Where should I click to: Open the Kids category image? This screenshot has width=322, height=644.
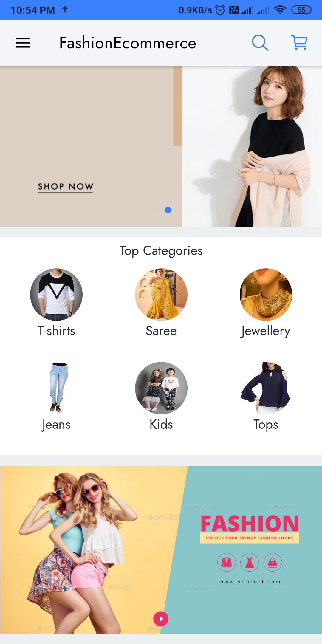[x=161, y=388]
